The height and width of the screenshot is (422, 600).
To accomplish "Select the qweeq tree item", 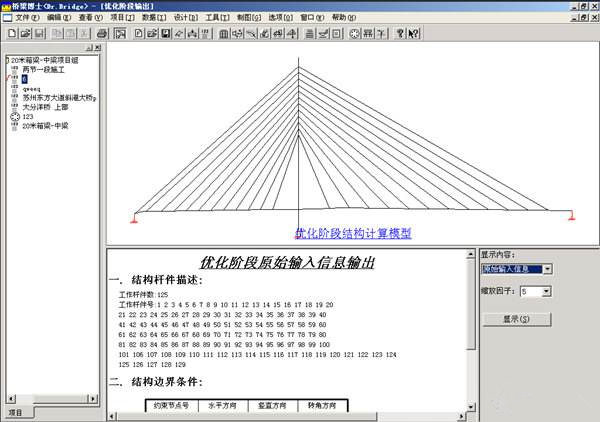I will coord(31,89).
